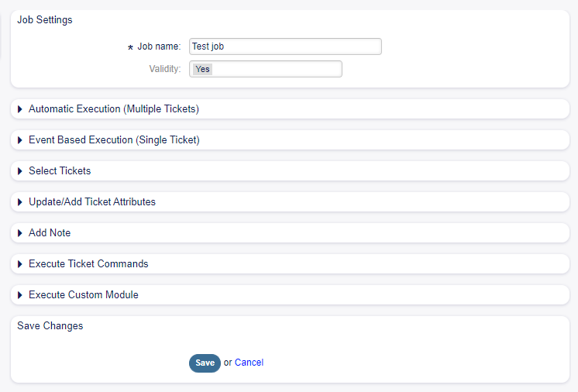The width and height of the screenshot is (578, 392).
Task: Open the Validity dropdown
Action: click(x=265, y=70)
